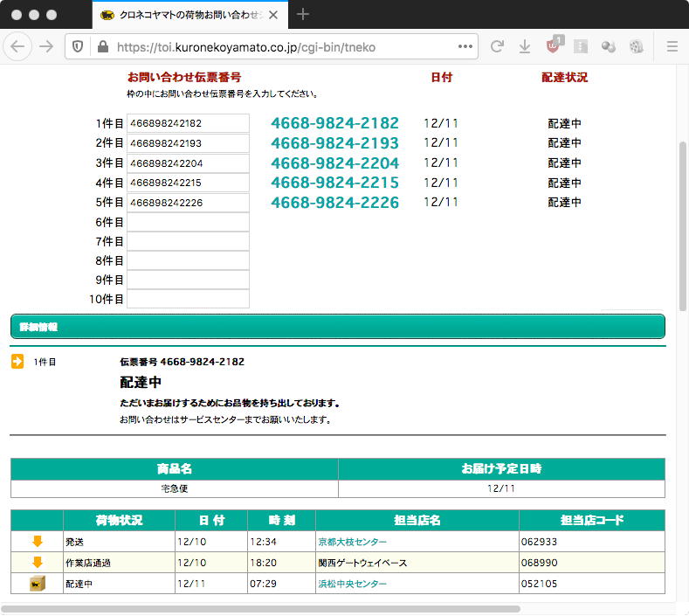689x616 pixels.
Task: Click the padlock site security icon
Action: pos(102,46)
